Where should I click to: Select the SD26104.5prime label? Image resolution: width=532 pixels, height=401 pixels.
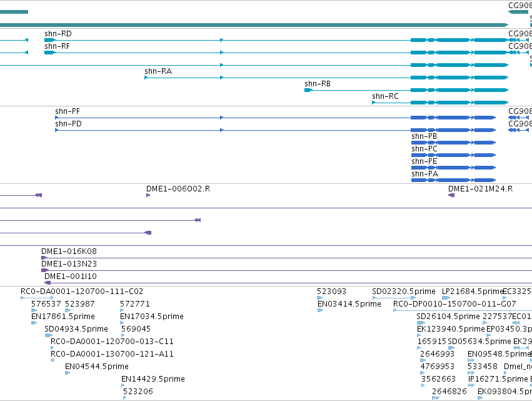click(x=448, y=317)
